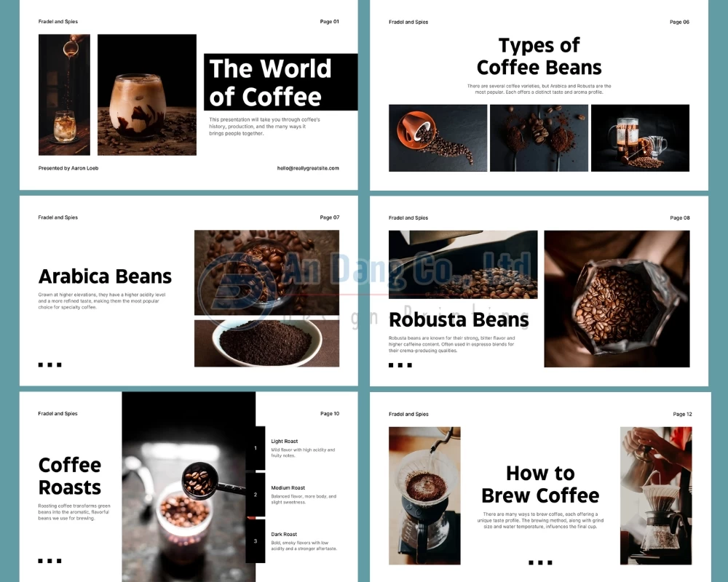The image size is (728, 582).
Task: Select the "Arabica Beans" heading
Action: [x=105, y=276]
